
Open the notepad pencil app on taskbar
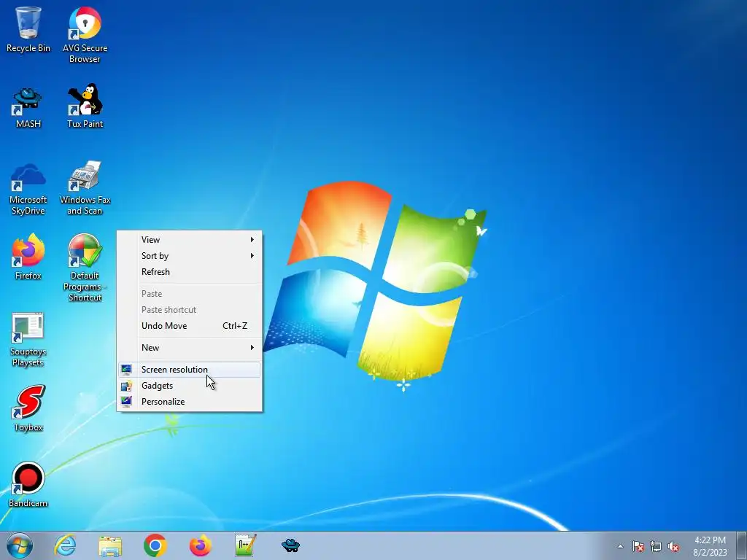pos(246,545)
